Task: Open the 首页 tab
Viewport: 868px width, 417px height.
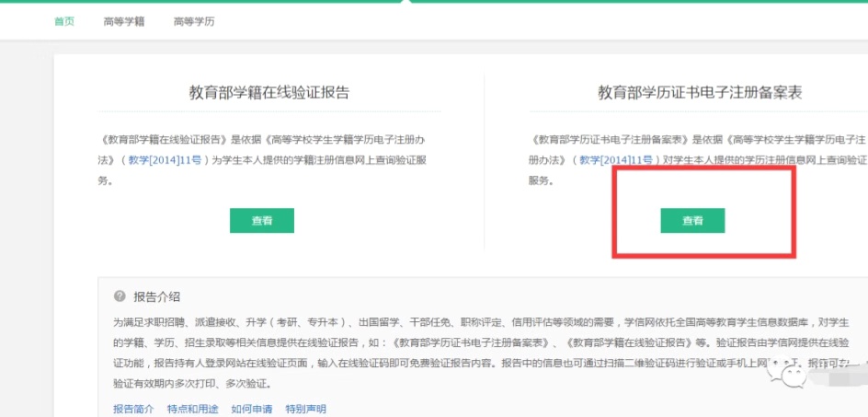Action: pos(64,21)
